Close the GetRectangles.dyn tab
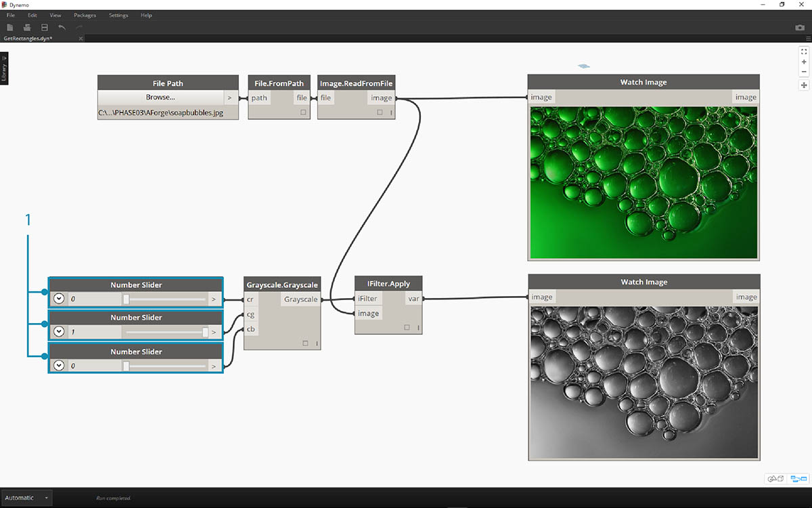This screenshot has height=508, width=812. 81,39
